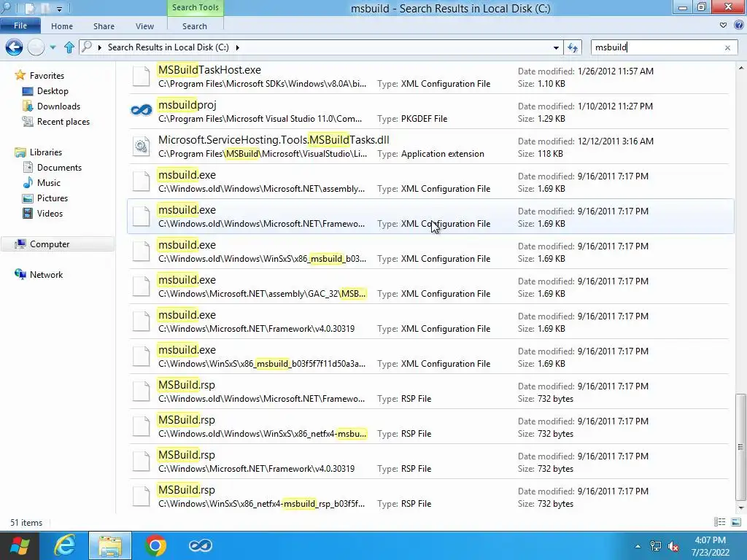
Task: Click the breadcrumb arrow after Search Results
Action: click(237, 47)
